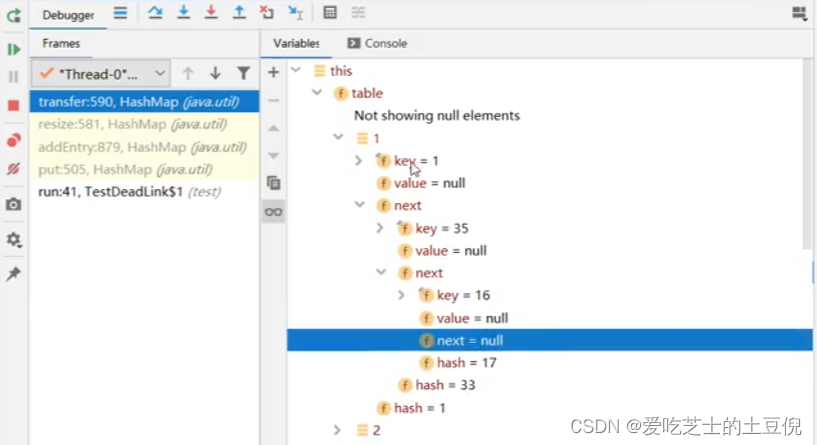
Task: Collapse the 'this' node
Action: [x=296, y=70]
